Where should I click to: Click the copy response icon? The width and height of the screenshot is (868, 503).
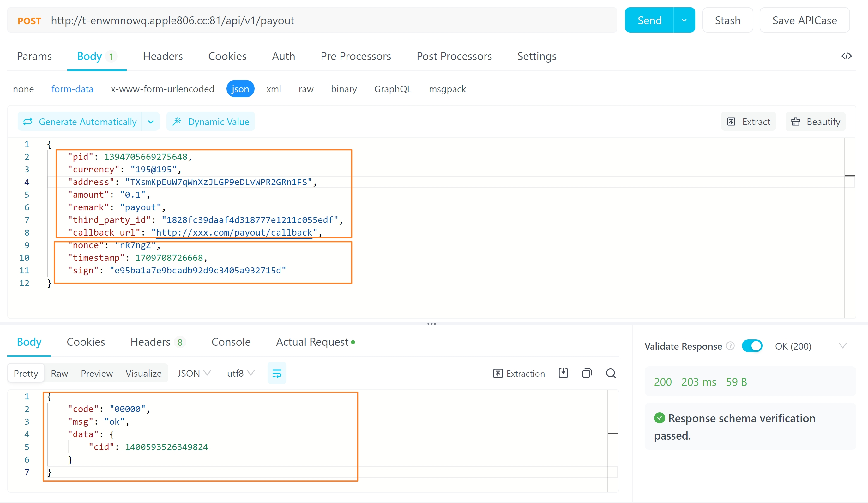tap(587, 373)
